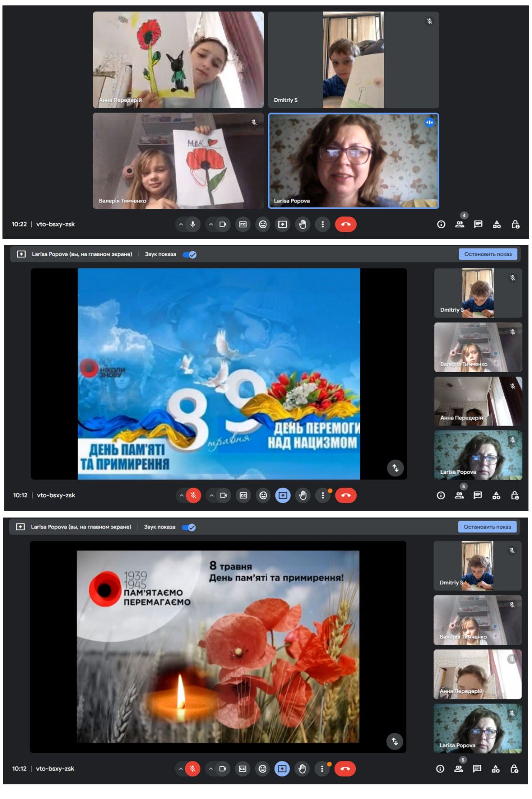Click Остановить показ above the blue 8-9 slide
Viewport: 532px width, 799px height.
(488, 254)
